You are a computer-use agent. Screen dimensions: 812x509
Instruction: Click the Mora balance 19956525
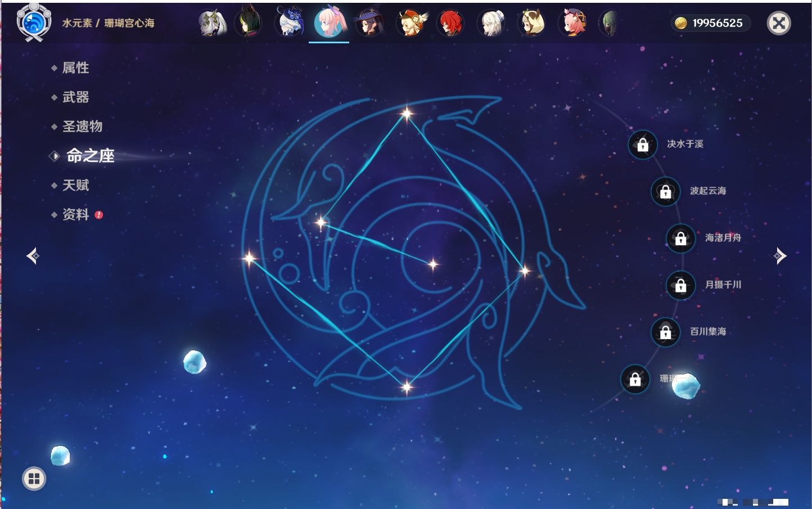718,23
